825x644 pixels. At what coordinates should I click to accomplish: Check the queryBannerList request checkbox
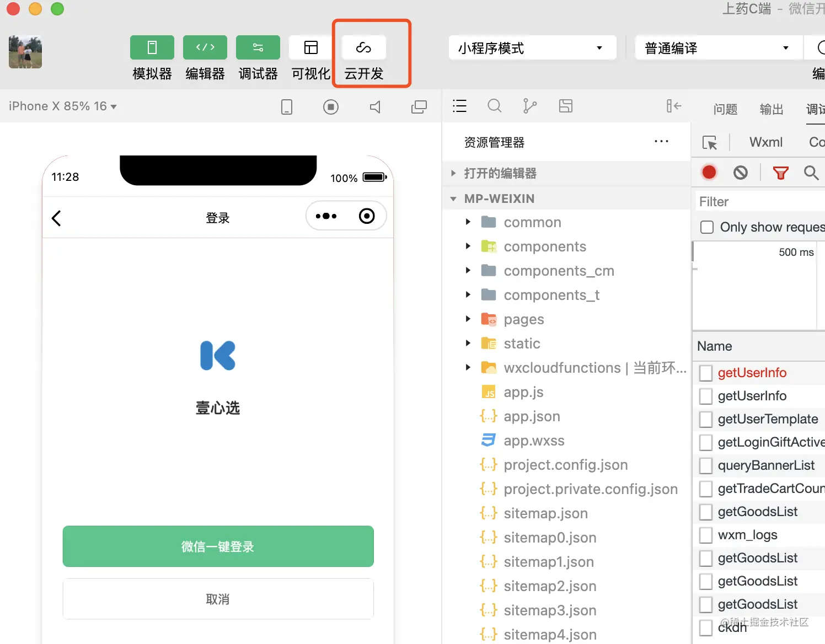(x=706, y=466)
